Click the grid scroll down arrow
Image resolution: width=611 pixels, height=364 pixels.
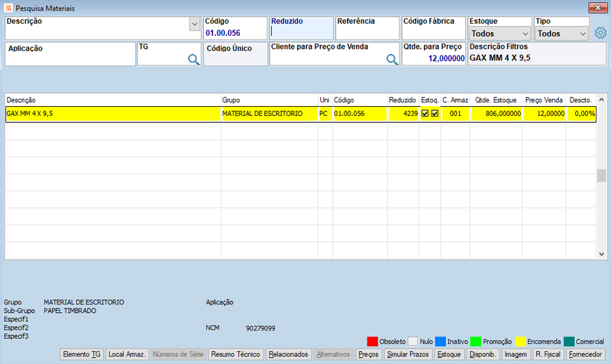point(601,254)
